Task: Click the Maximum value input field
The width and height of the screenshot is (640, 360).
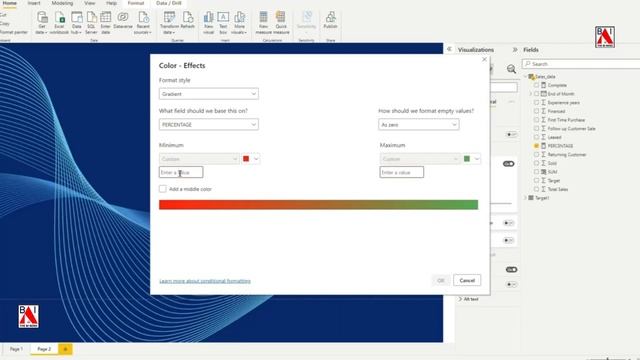Action: [x=402, y=172]
